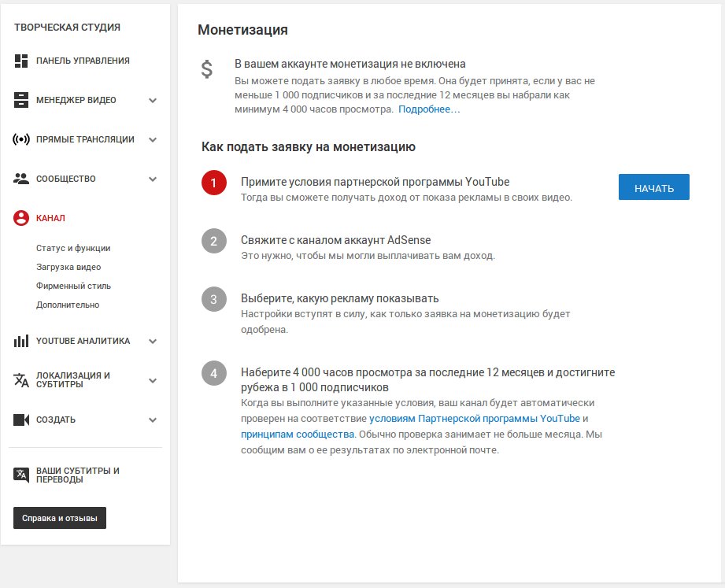
Task: Click the grey step 4 circle
Action: 213,373
